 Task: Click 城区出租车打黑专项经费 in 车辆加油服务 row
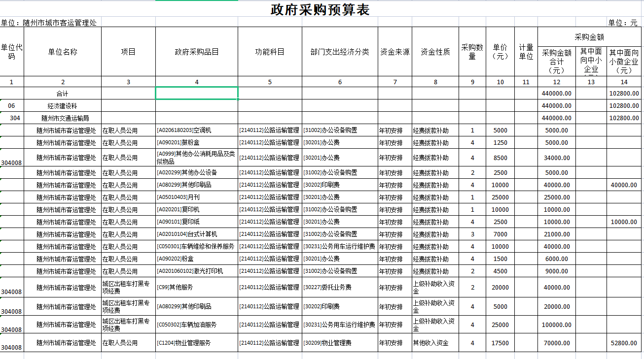pos(128,325)
